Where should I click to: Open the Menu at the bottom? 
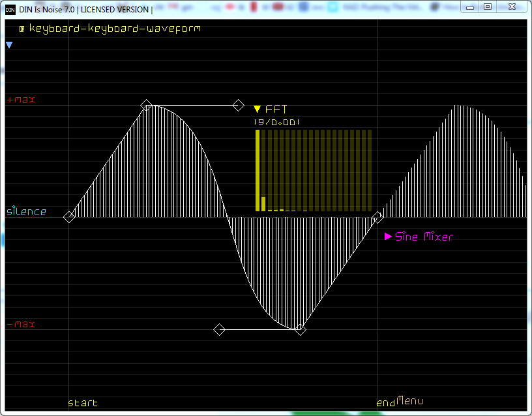tap(410, 400)
